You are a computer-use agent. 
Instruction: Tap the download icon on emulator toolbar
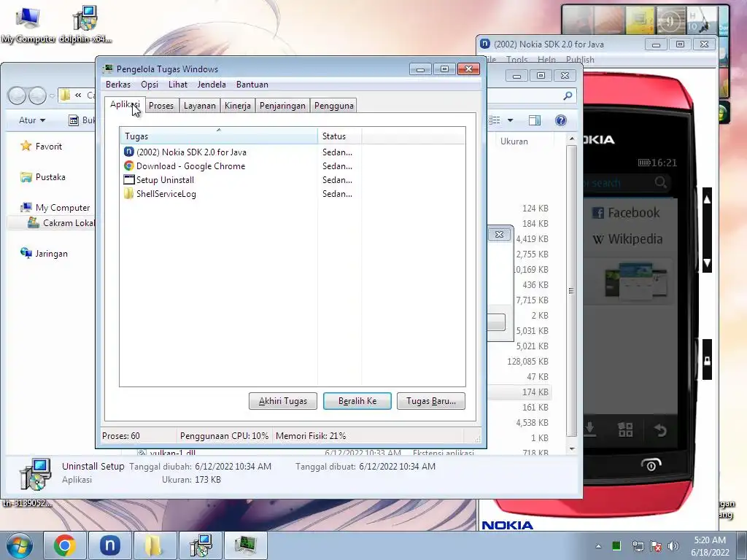pyautogui.click(x=589, y=429)
